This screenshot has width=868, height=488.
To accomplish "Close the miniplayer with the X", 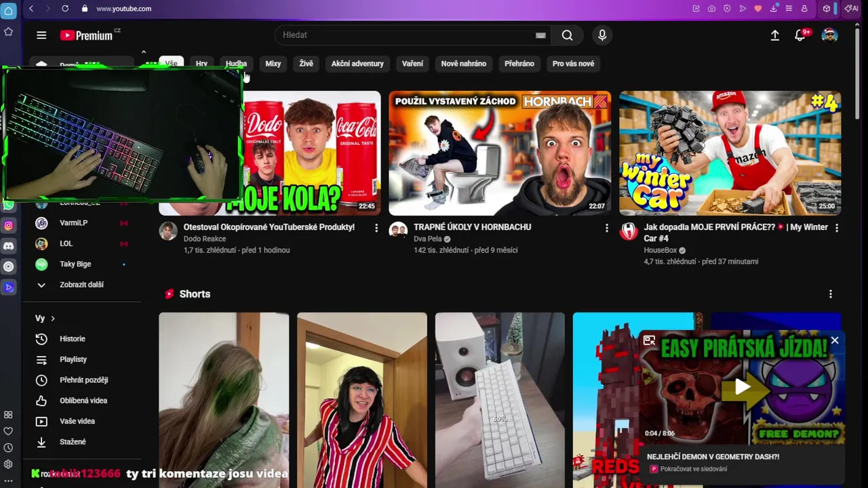I will (835, 340).
